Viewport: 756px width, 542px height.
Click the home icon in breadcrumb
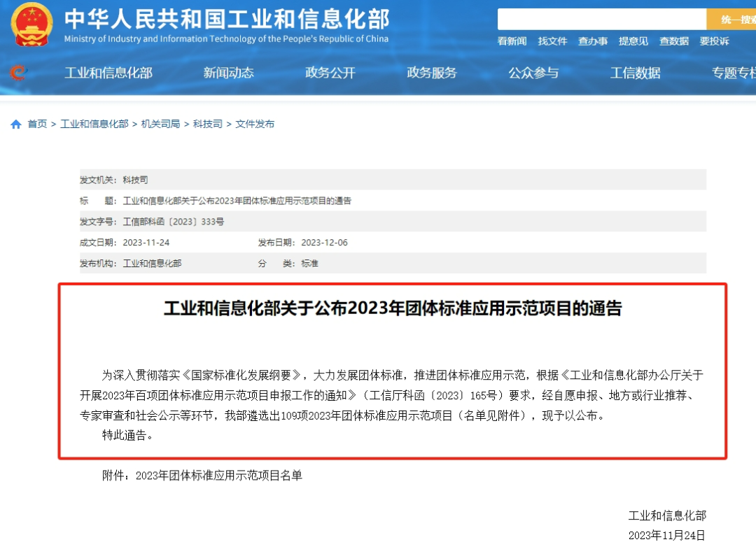click(15, 124)
